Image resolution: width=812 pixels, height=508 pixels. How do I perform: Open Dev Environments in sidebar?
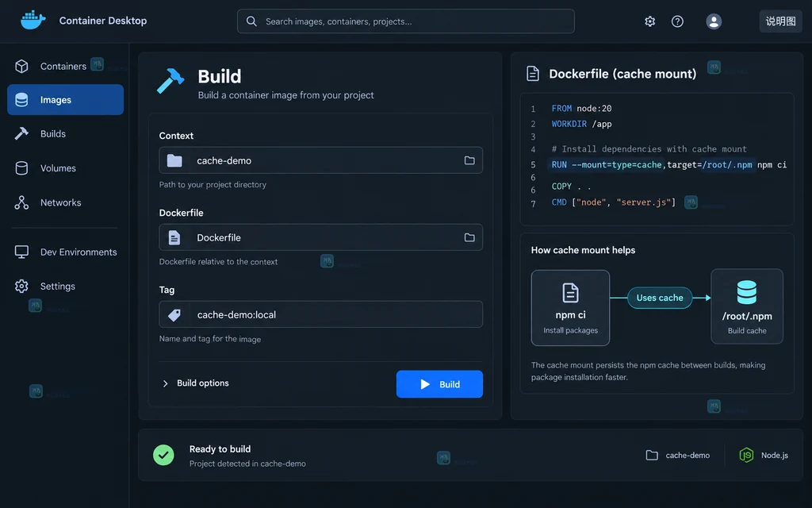click(x=65, y=252)
